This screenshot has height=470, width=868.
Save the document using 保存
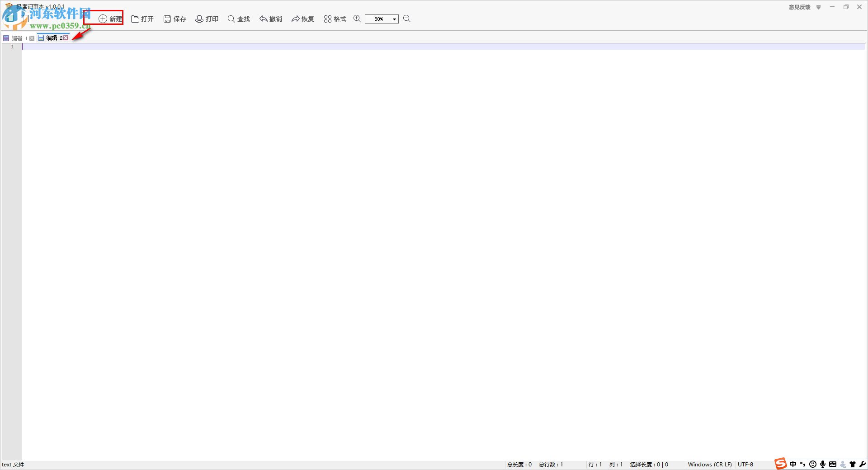(175, 19)
